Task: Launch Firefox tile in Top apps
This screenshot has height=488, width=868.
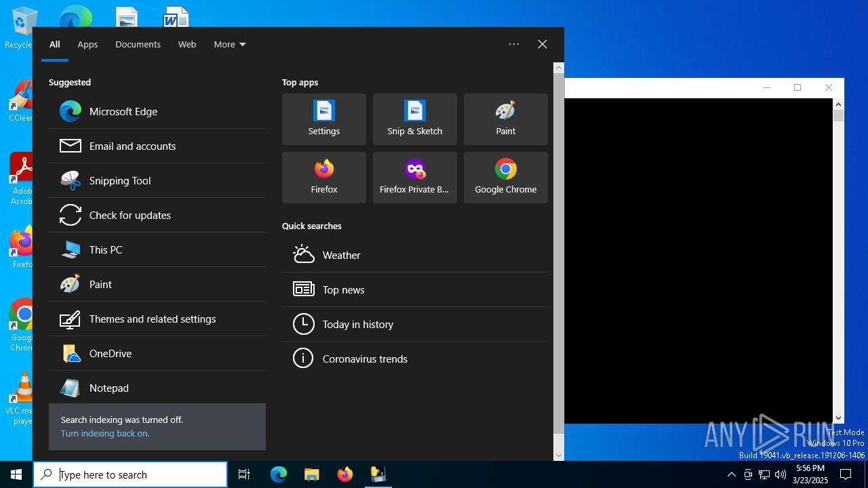Action: click(x=324, y=178)
